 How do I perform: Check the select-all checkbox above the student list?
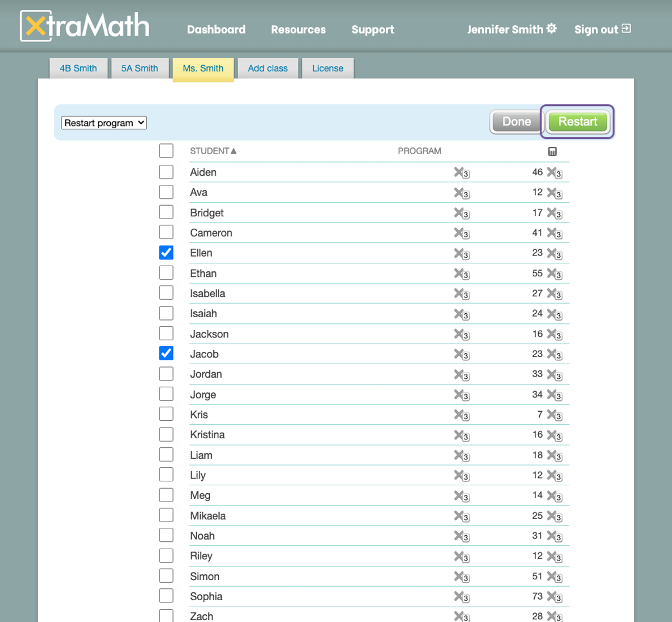pyautogui.click(x=166, y=150)
